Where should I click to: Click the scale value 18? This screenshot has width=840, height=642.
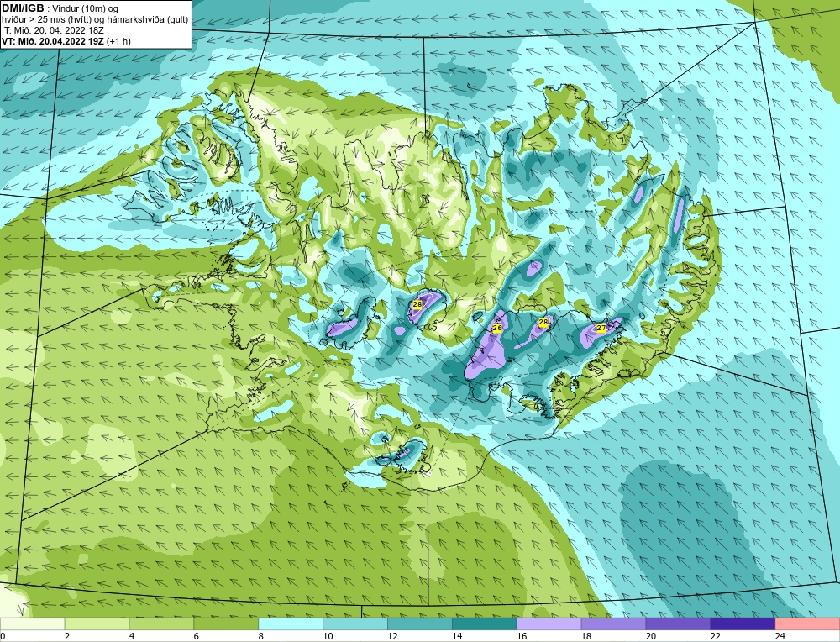tap(586, 637)
